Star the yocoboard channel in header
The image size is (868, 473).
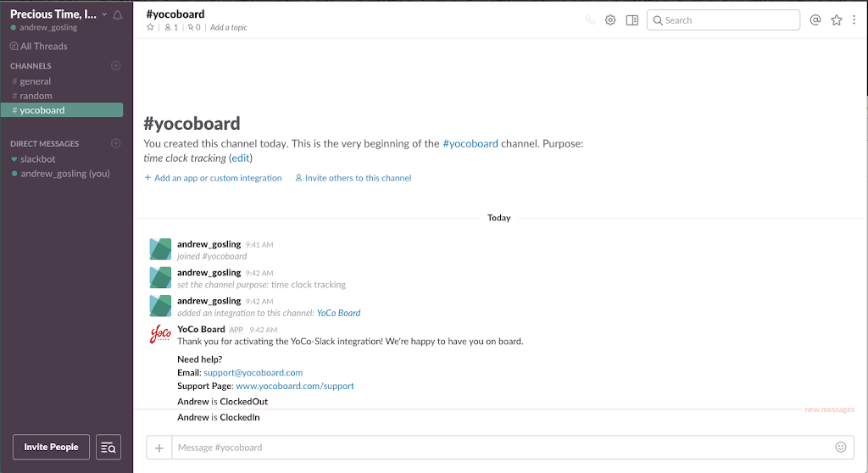tap(150, 27)
